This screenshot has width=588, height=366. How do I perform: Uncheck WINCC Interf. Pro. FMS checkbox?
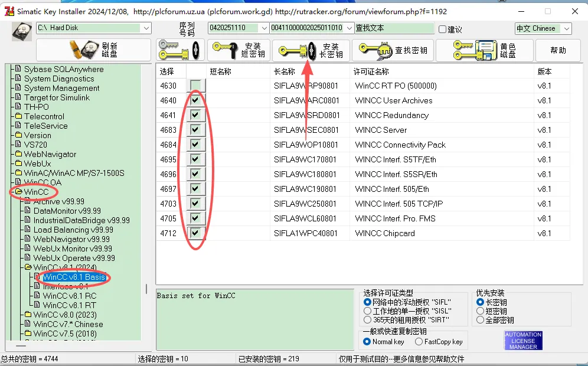pyautogui.click(x=195, y=218)
